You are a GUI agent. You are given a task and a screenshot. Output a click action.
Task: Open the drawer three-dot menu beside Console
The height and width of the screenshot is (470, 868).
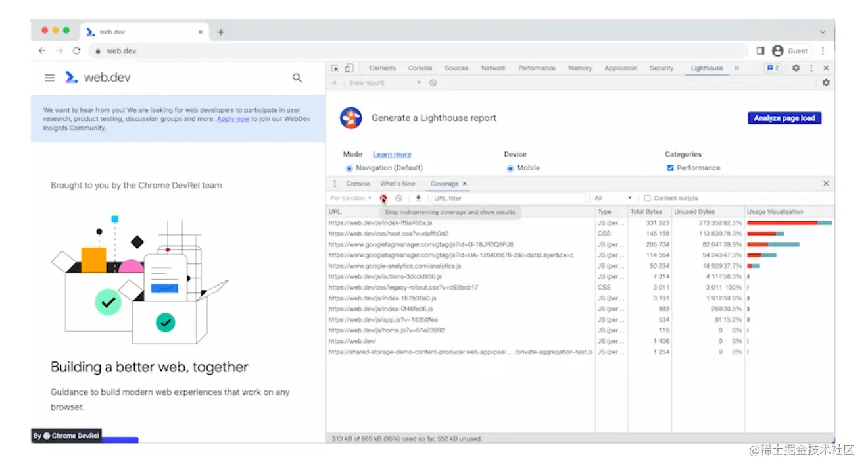tap(335, 184)
